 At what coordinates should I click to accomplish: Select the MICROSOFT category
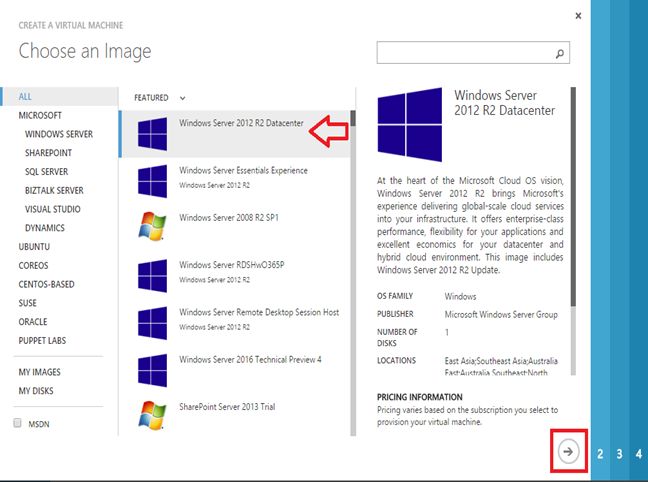click(40, 115)
